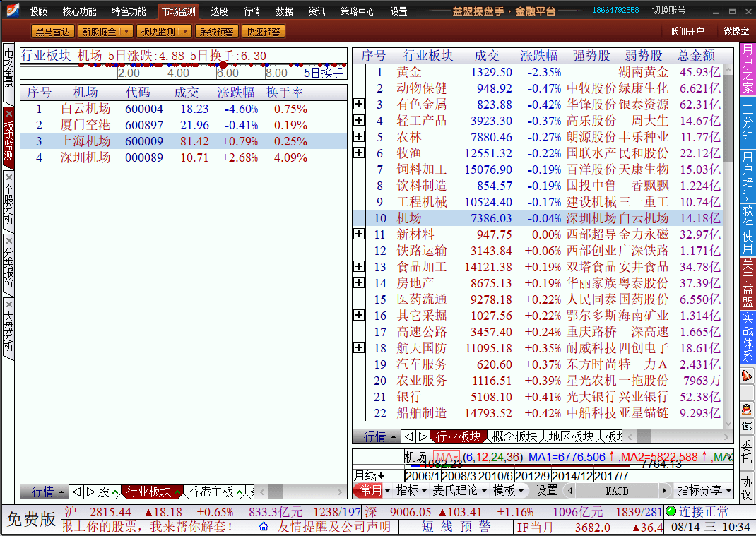Open the 选股 menu

point(219,11)
